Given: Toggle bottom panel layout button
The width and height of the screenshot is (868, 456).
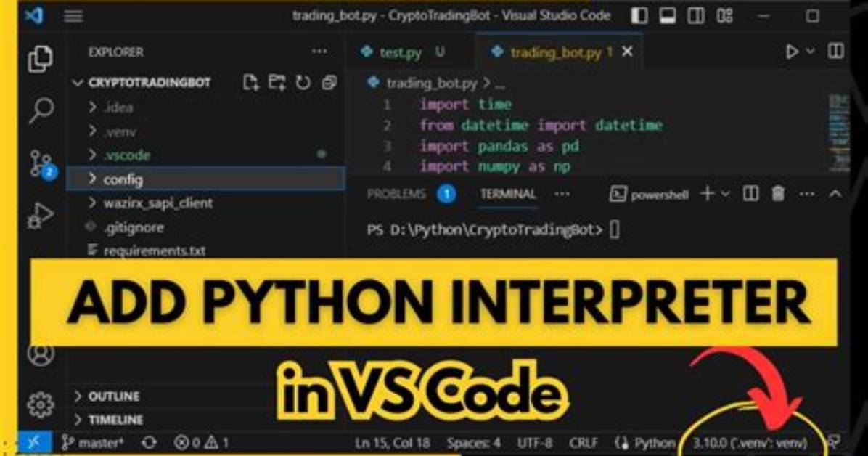Looking at the screenshot, I should [668, 15].
